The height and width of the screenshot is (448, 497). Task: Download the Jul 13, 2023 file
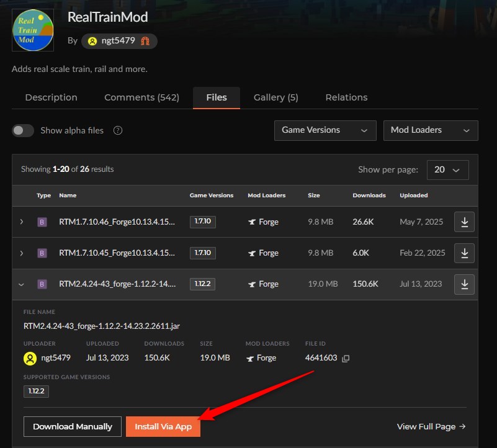point(464,284)
